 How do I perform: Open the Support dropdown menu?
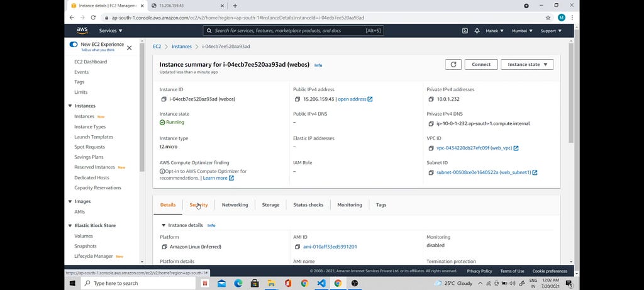click(551, 31)
